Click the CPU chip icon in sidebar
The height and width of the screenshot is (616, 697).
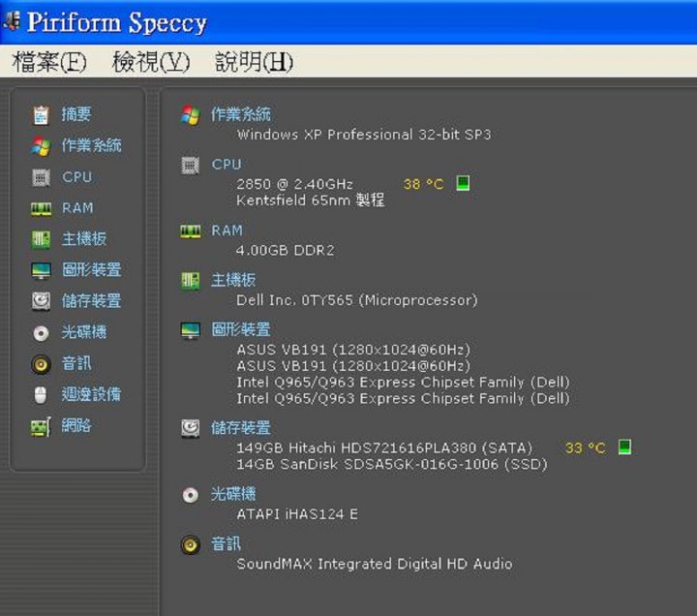[41, 177]
